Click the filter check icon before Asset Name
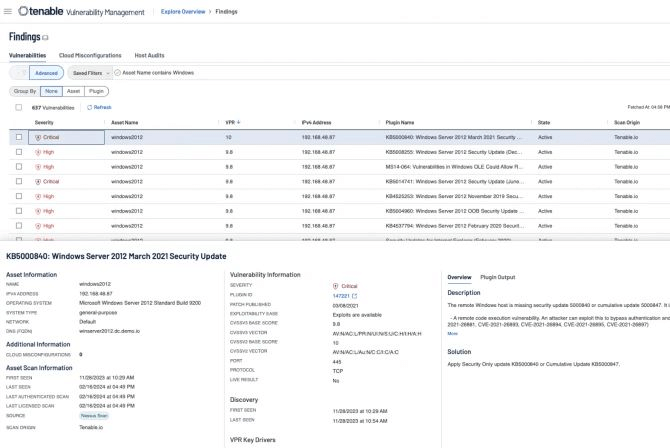The image size is (670, 448). pyautogui.click(x=118, y=73)
